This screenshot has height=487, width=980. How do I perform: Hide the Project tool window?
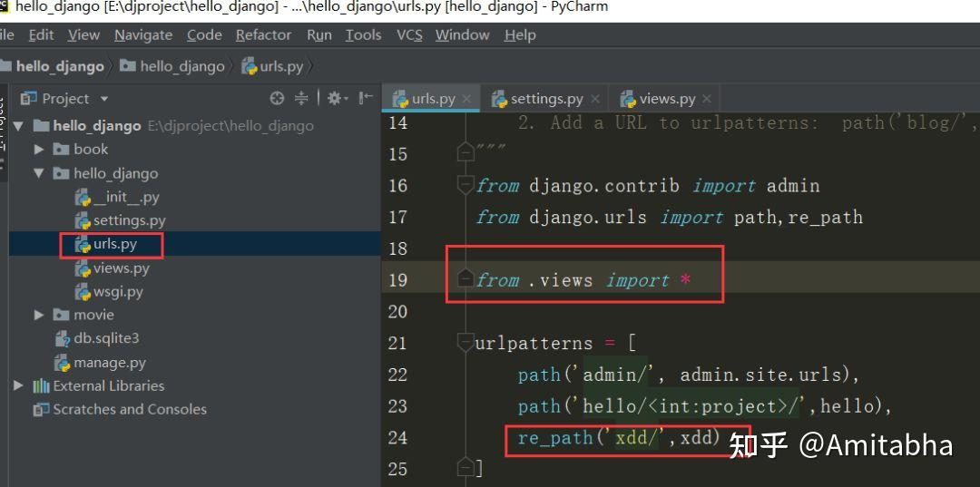[x=366, y=98]
